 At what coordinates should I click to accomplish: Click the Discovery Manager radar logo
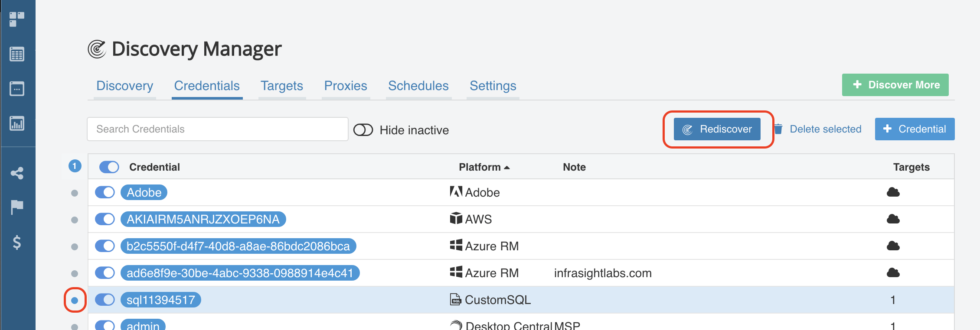(x=97, y=49)
